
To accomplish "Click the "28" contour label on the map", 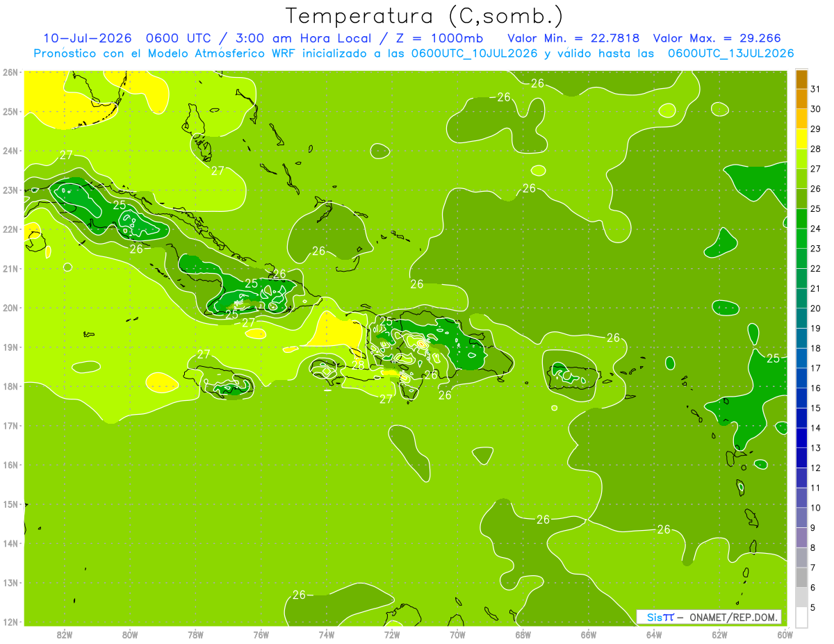I will (358, 365).
